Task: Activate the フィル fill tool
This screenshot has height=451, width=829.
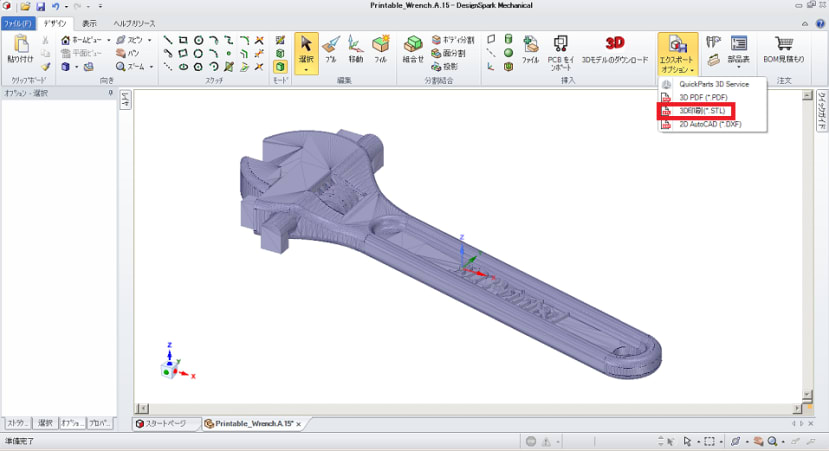Action: pyautogui.click(x=381, y=49)
